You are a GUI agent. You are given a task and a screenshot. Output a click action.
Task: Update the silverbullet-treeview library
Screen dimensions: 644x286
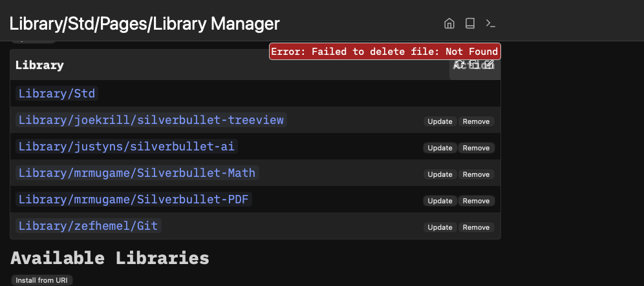(x=440, y=121)
